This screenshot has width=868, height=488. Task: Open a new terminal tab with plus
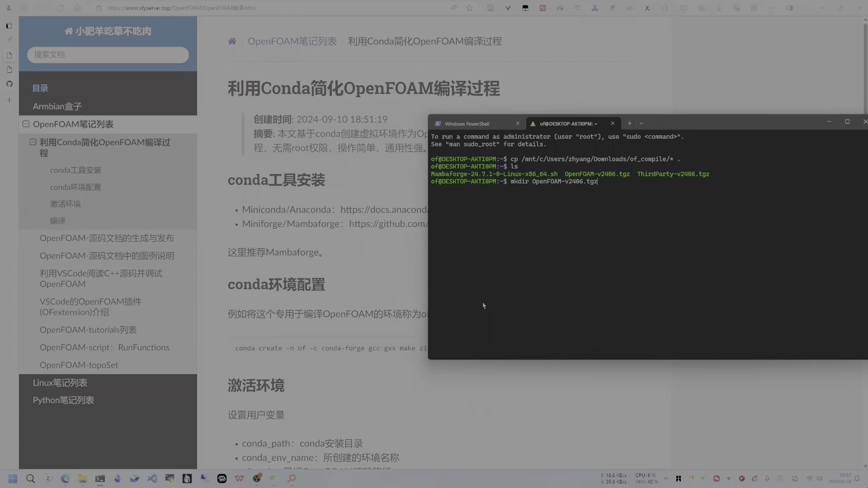629,123
